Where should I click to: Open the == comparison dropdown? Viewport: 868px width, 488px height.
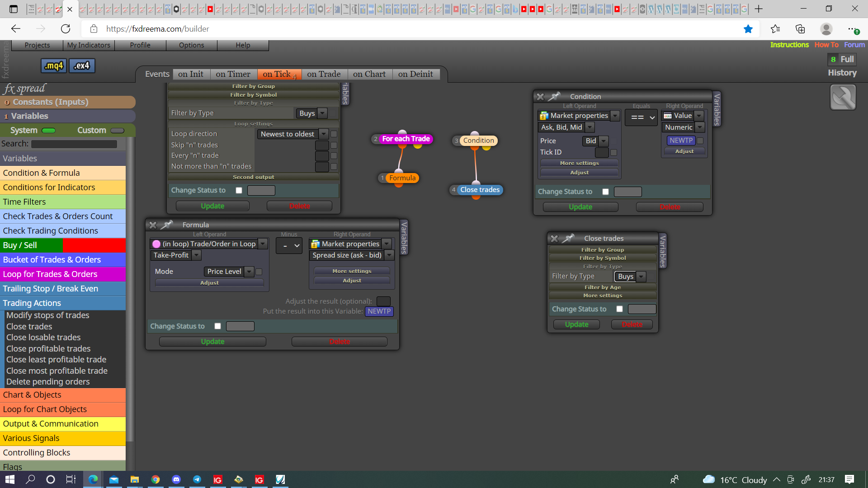point(641,117)
